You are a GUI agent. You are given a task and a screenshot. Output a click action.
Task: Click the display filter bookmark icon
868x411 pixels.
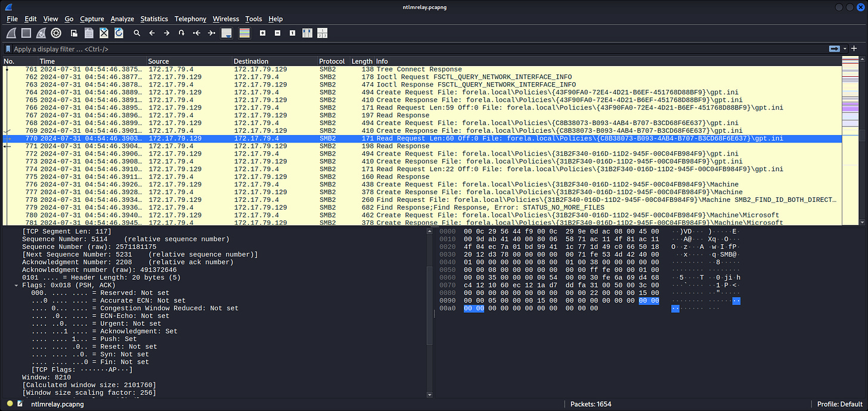(8, 49)
